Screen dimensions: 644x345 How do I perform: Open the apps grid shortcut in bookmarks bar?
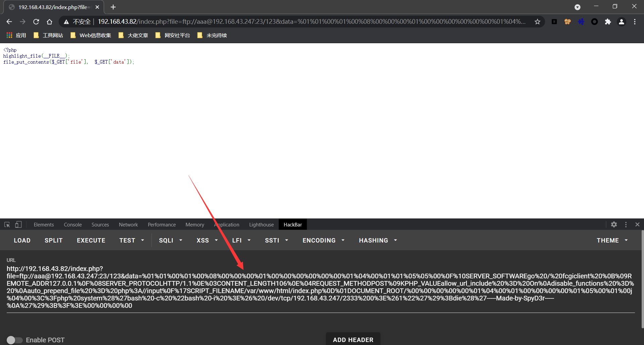point(16,35)
